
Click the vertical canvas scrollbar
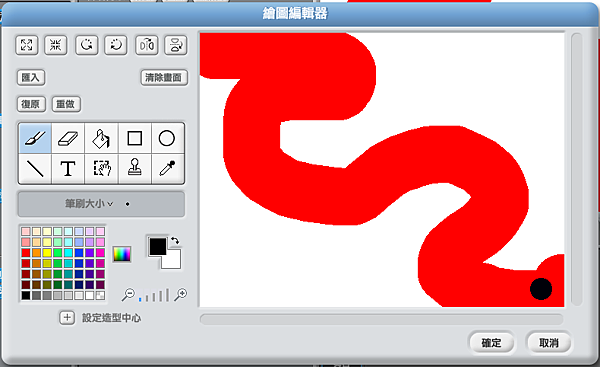click(576, 169)
